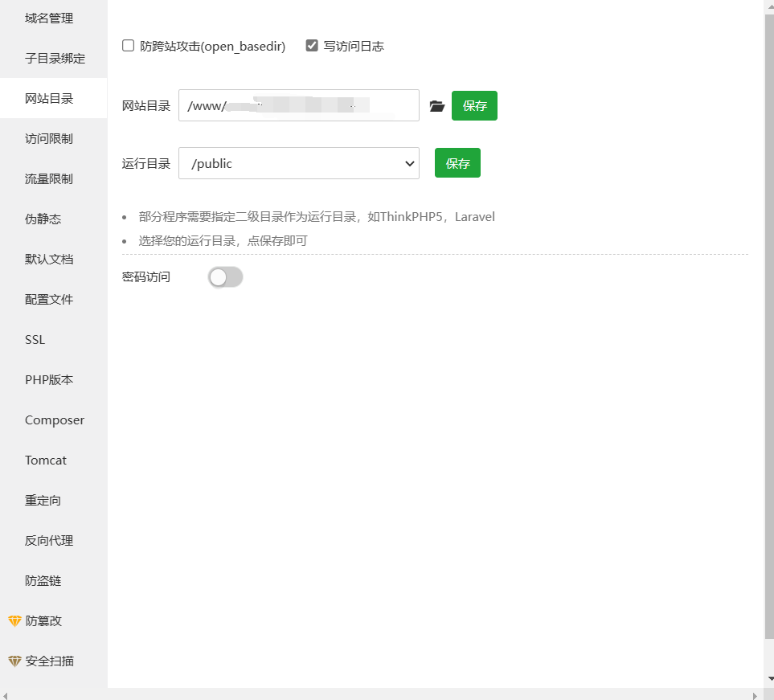Toggle the 密码访问 switch on

coord(225,277)
